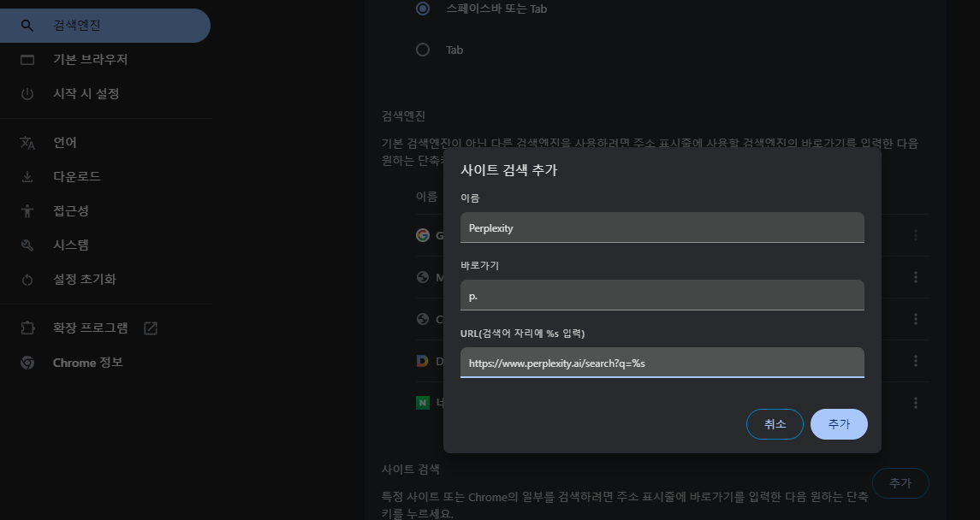Click the external link icon next to 확장 프로그램
This screenshot has height=520, width=980.
tap(151, 328)
